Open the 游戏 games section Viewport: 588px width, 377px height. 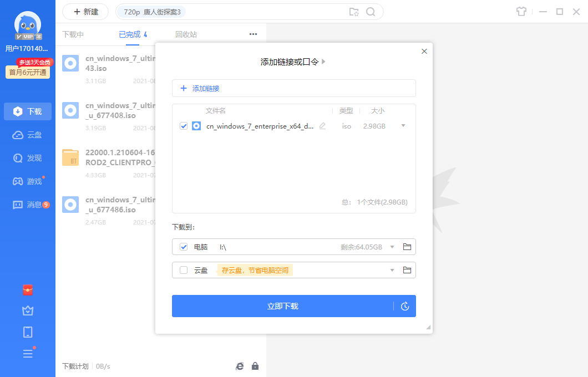pyautogui.click(x=27, y=181)
